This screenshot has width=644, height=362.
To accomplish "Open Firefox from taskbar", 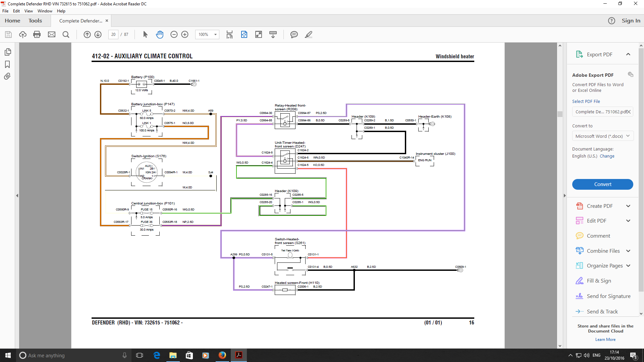I will coord(222,355).
